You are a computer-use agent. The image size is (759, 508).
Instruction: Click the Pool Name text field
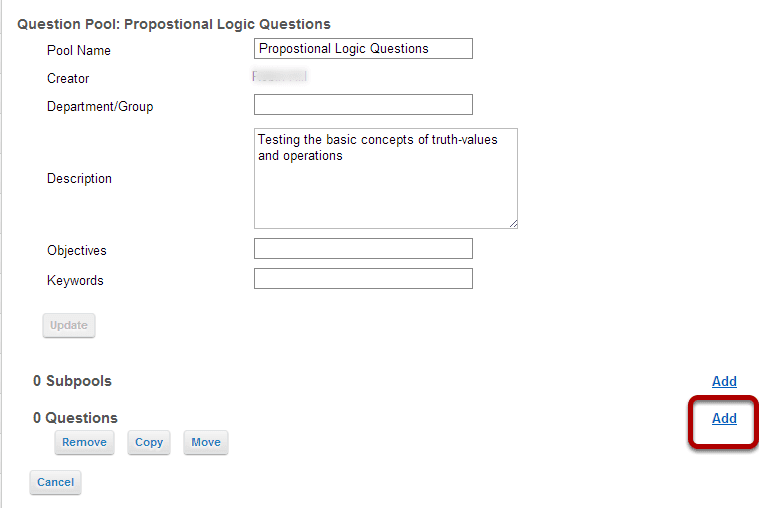coord(363,49)
